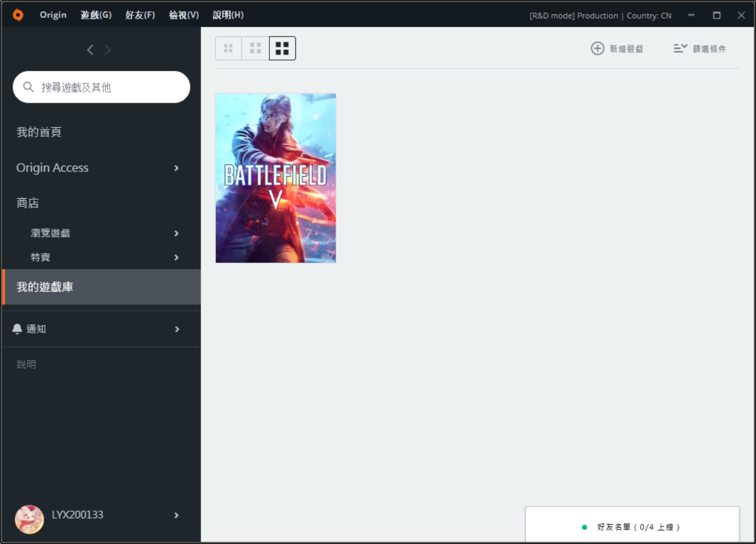The height and width of the screenshot is (544, 756).
Task: Open the 說明(H) menu
Action: coord(228,15)
